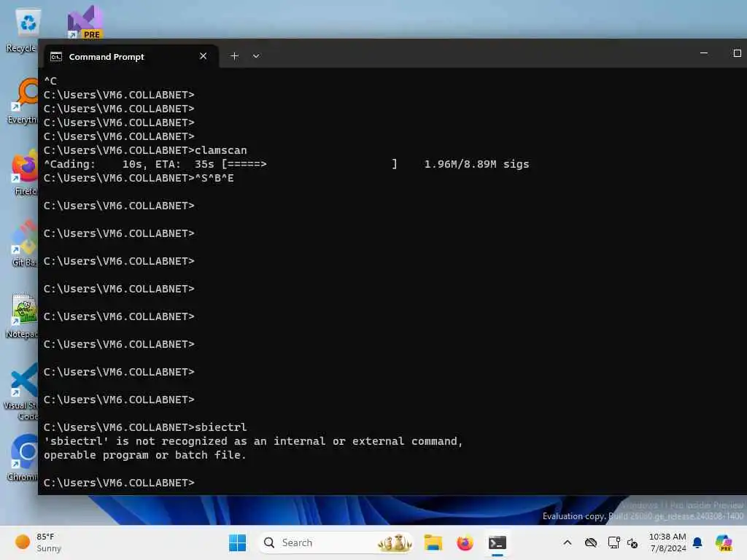This screenshot has width=747, height=560.
Task: Select the Command Prompt tab
Action: tap(131, 57)
